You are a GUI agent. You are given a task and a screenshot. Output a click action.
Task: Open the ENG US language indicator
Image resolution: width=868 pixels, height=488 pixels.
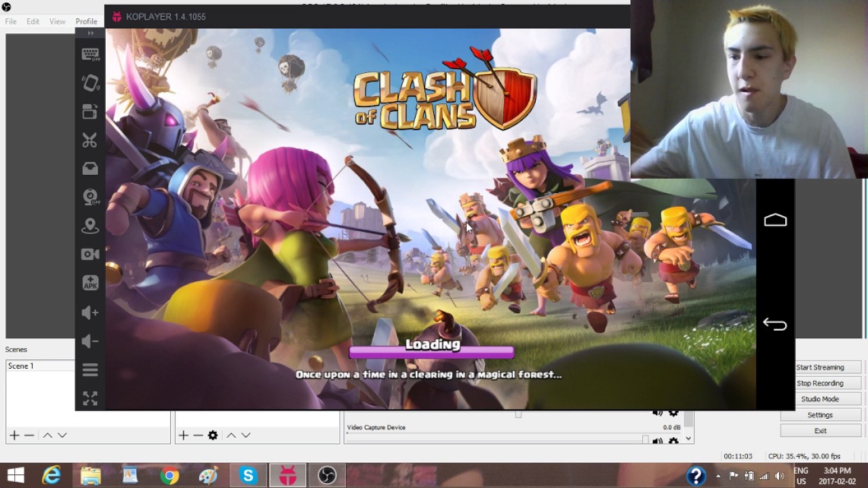coord(801,476)
